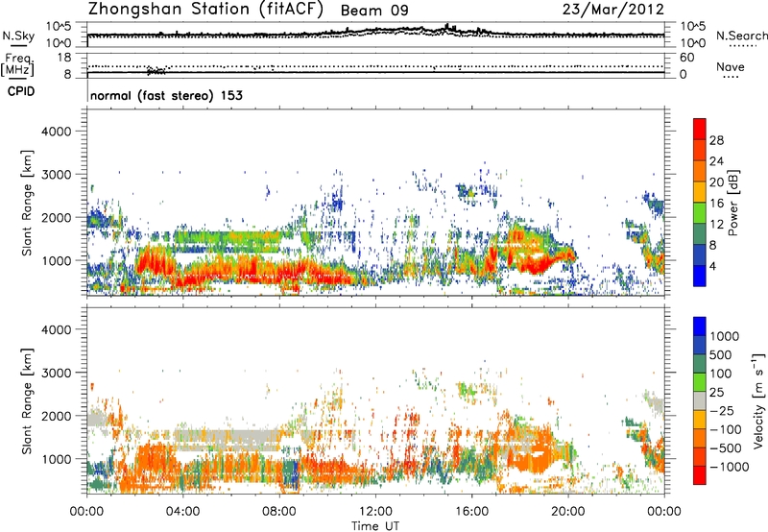This screenshot has height=532, width=768.
Task: Click the red top segment of Power colorbar
Action: tap(700, 129)
